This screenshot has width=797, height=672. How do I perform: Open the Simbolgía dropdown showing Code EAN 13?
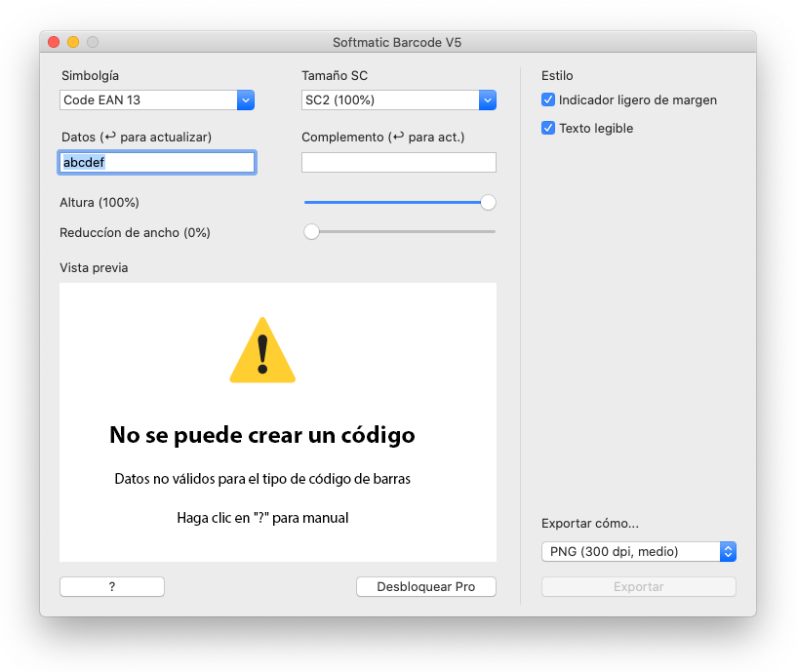pyautogui.click(x=156, y=99)
